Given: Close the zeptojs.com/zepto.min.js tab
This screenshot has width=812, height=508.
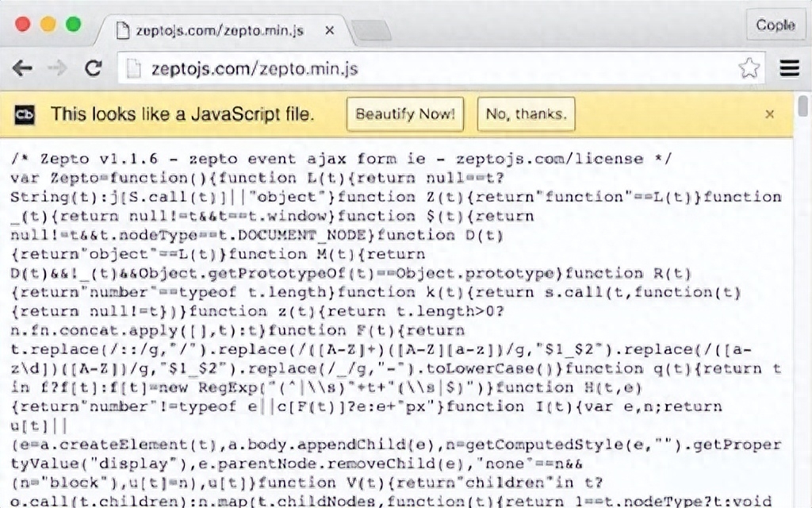Looking at the screenshot, I should (x=329, y=31).
